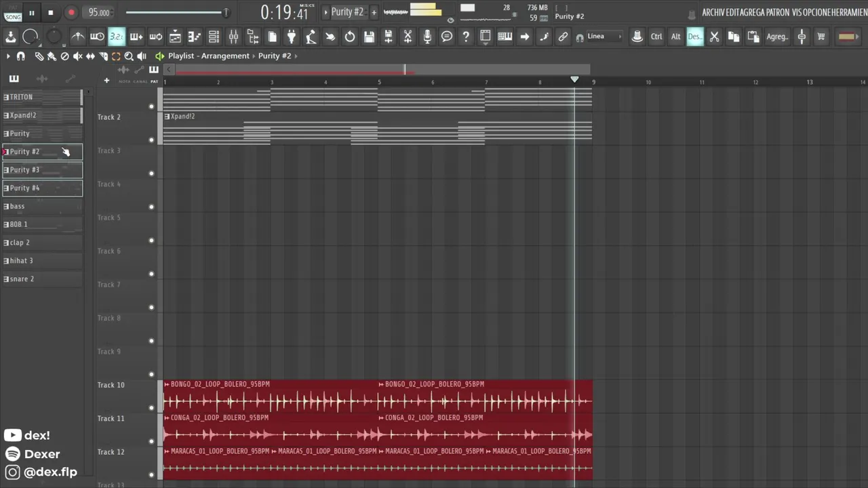
Task: Open the EDIT menu
Action: [x=732, y=13]
